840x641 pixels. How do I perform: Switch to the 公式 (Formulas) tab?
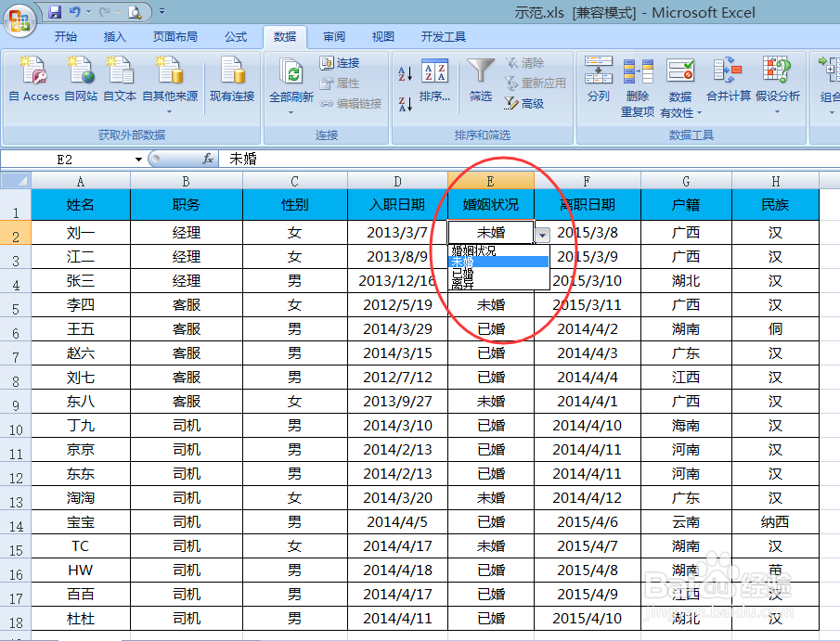pos(236,36)
